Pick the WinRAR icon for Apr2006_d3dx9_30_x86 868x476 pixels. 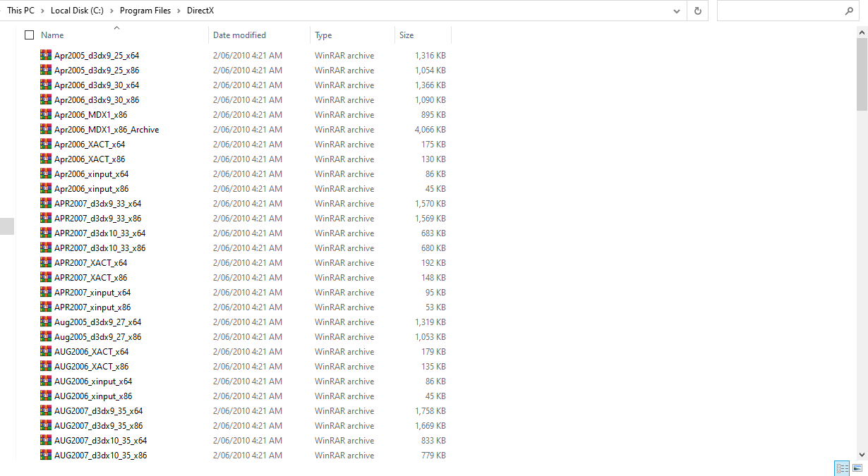46,99
